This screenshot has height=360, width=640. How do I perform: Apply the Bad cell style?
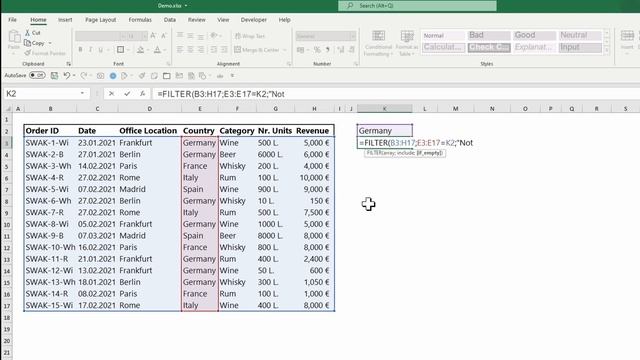click(489, 36)
